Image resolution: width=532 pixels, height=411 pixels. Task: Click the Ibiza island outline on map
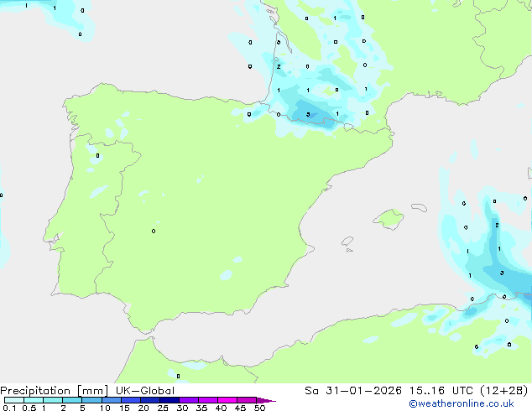pos(347,242)
